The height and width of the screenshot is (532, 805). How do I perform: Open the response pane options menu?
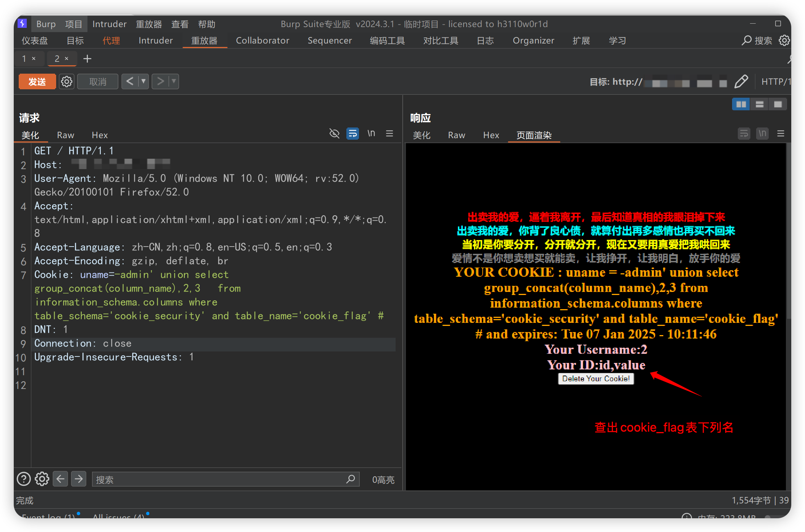(x=781, y=134)
